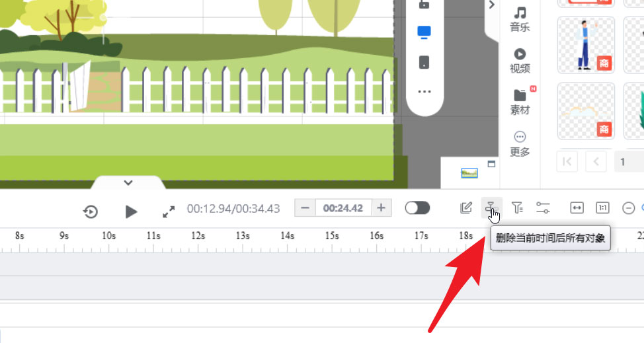644x343 pixels.
Task: Click the page number 1 field
Action: point(629,162)
